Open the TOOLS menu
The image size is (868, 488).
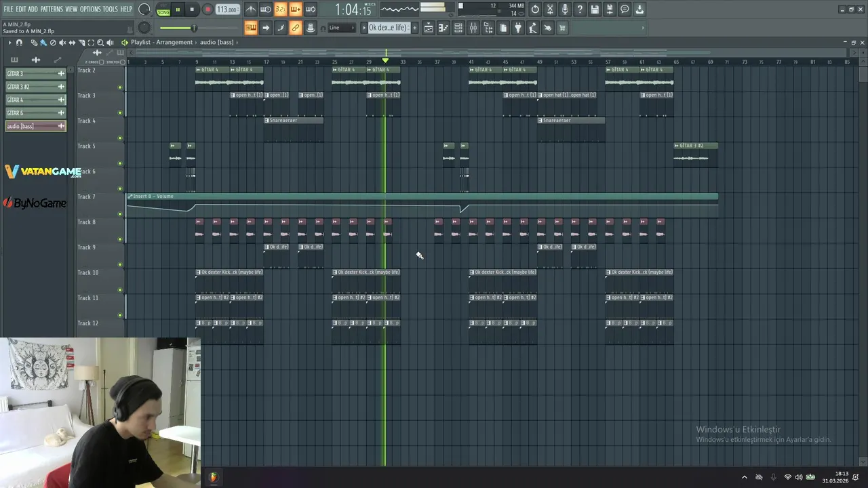click(110, 9)
